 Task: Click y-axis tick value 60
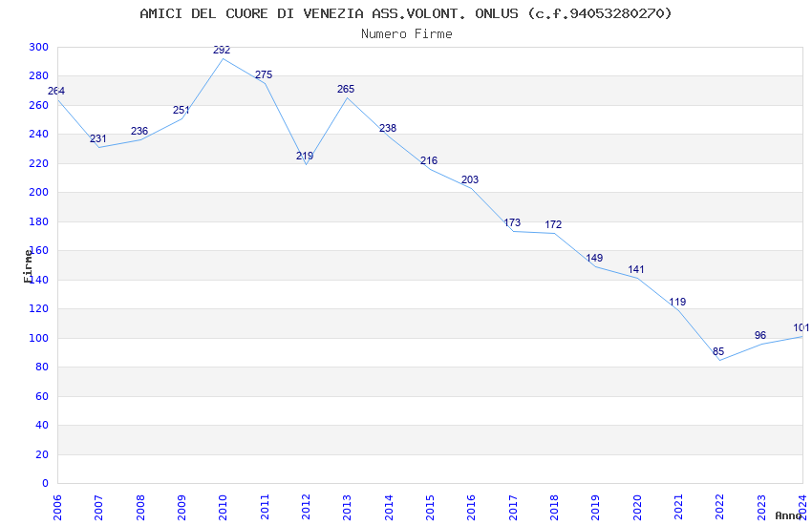[x=42, y=396]
